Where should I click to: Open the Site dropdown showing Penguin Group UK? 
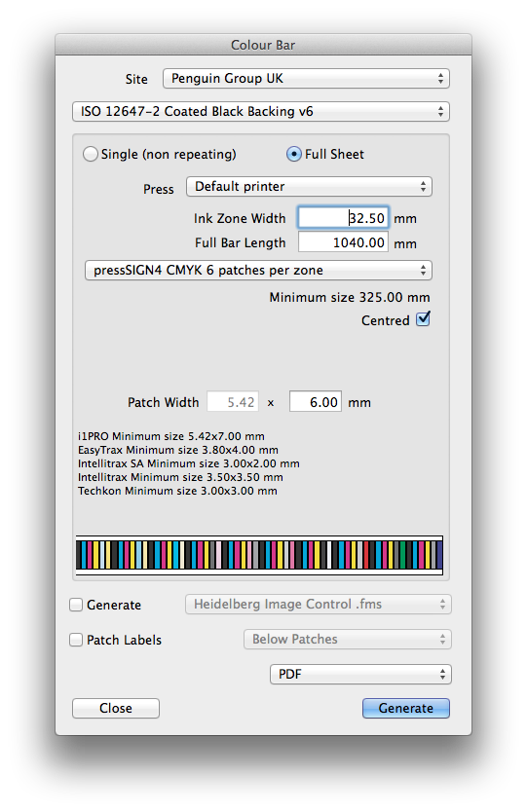coord(306,79)
